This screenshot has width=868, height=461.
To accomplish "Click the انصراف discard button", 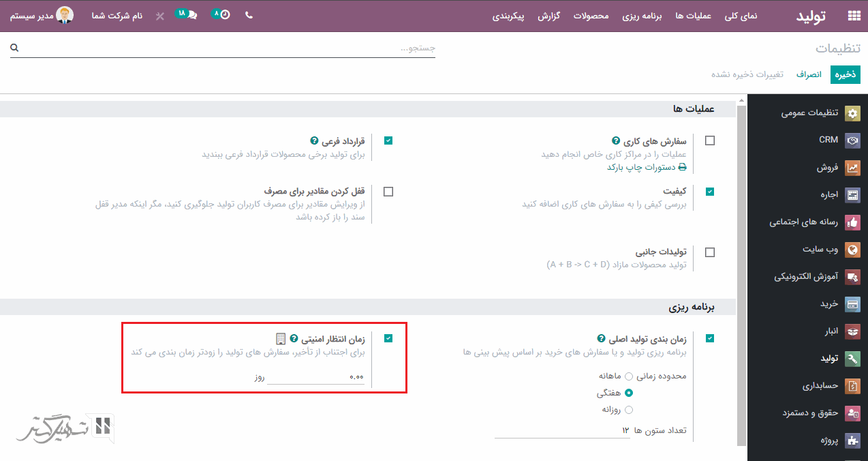I will pos(809,74).
